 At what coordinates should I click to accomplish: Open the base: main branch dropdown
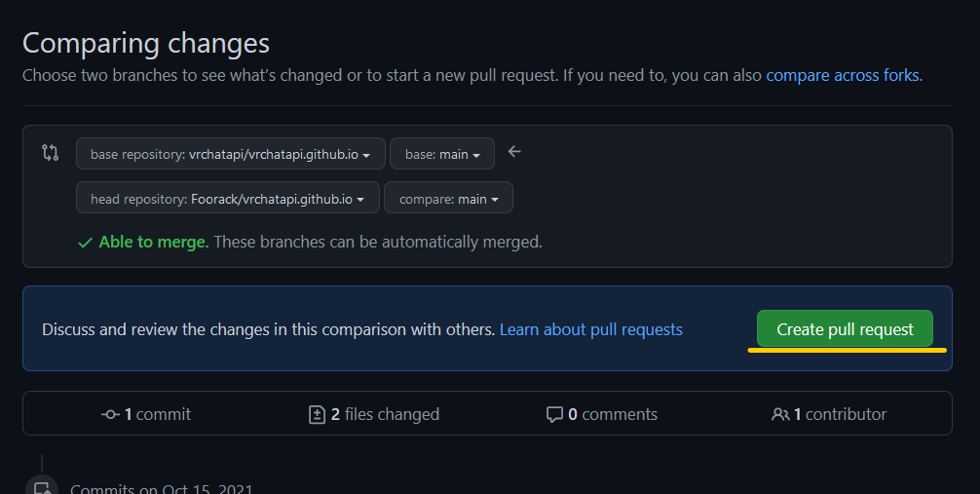(x=442, y=154)
